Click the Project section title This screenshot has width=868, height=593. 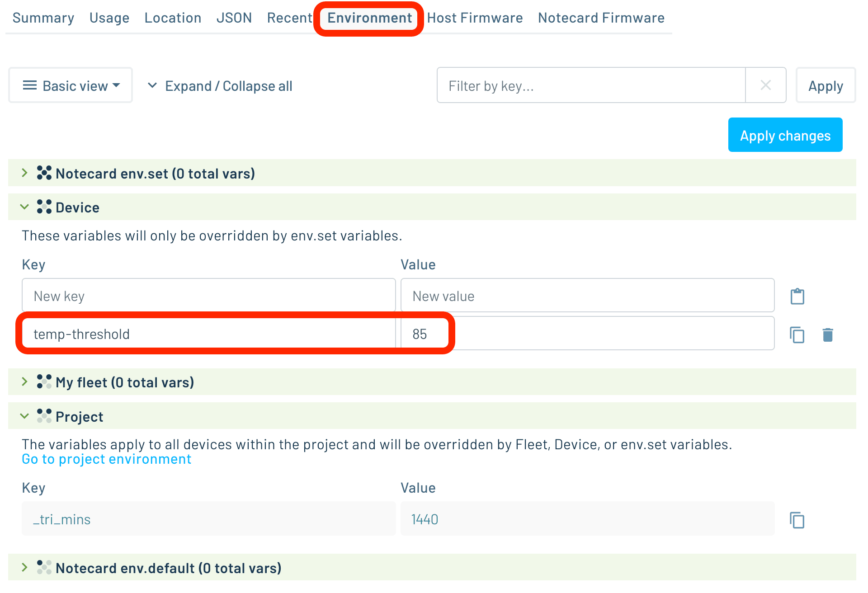pyautogui.click(x=80, y=417)
